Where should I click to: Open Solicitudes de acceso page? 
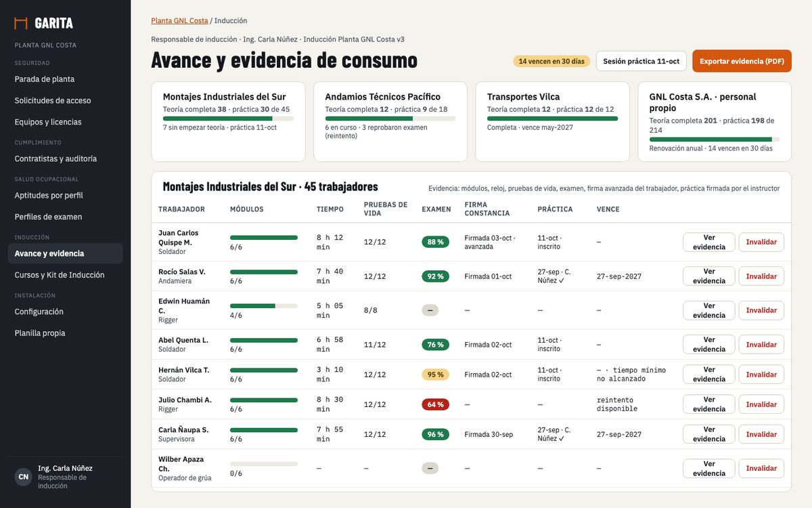(65, 101)
